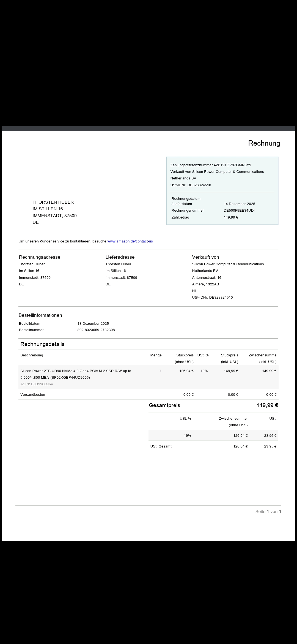Click the Verkauft von section heading
297x644 pixels.
(x=205, y=257)
